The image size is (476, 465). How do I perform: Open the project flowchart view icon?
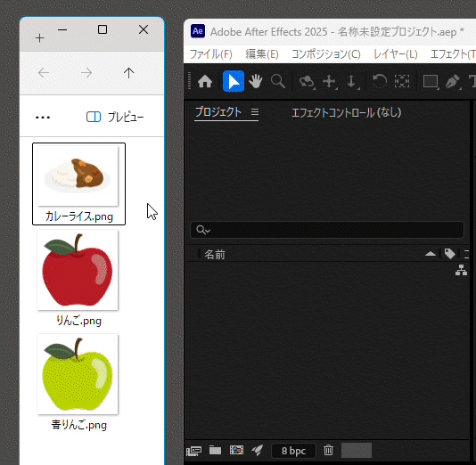click(x=461, y=270)
